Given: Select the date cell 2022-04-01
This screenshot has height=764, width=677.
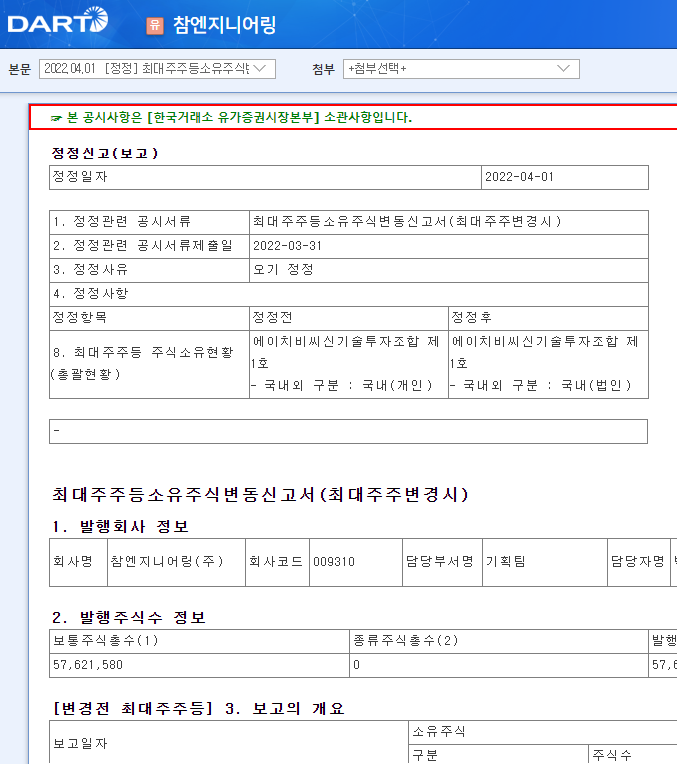Looking at the screenshot, I should [x=564, y=177].
